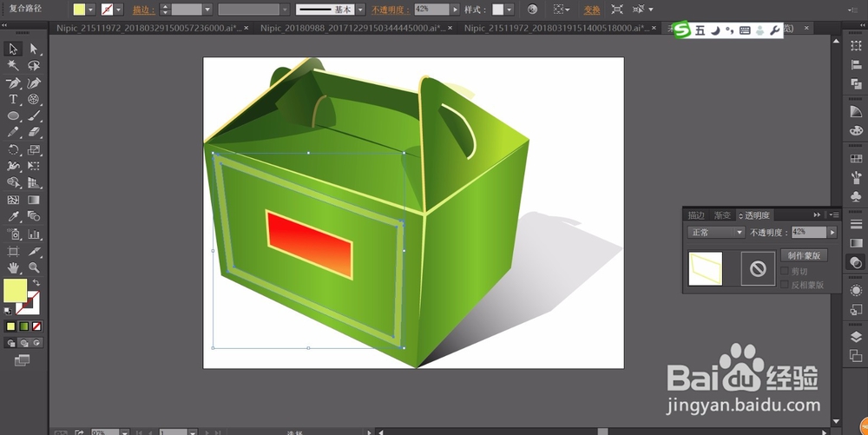
Task: Reset to default fill and stroke
Action: [x=8, y=311]
